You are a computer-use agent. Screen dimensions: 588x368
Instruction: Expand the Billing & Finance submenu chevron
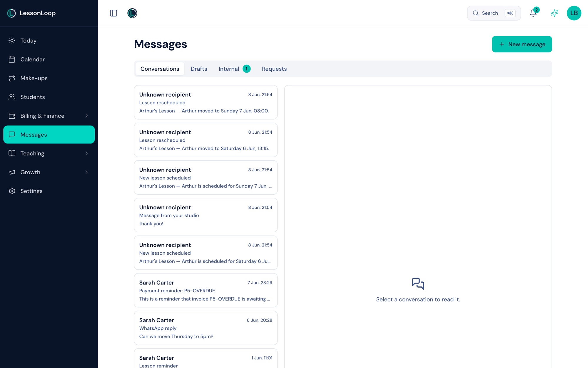[86, 116]
